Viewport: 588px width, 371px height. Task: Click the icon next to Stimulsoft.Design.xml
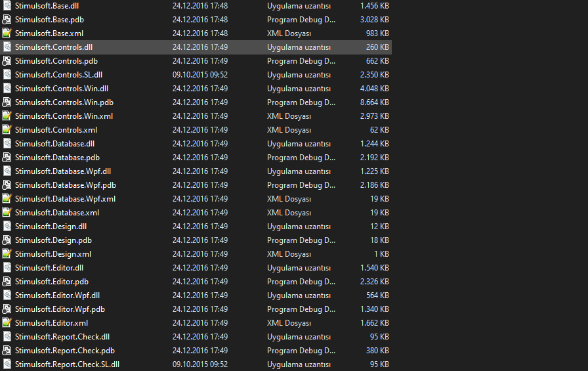pos(7,253)
